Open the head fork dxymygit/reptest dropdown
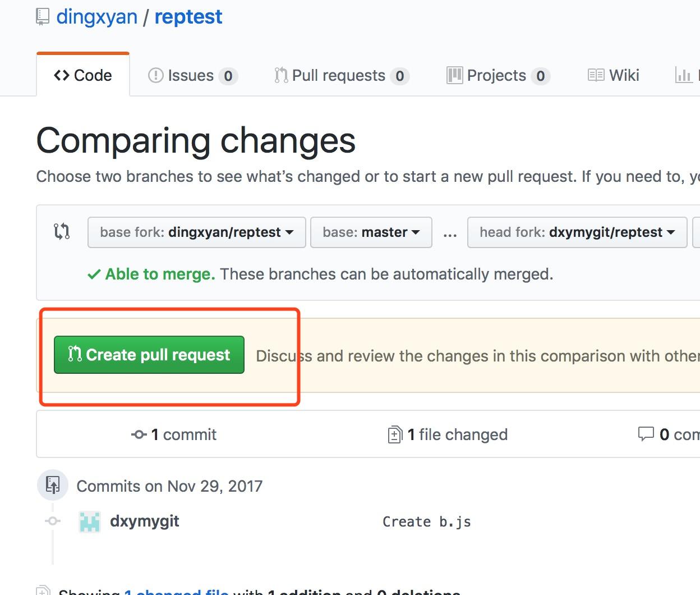 click(x=577, y=232)
